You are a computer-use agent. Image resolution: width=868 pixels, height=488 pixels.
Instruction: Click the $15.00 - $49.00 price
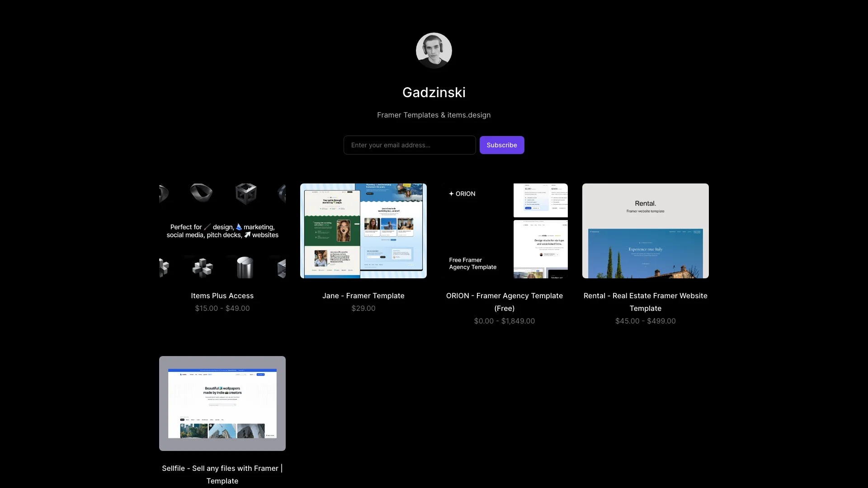pyautogui.click(x=222, y=308)
